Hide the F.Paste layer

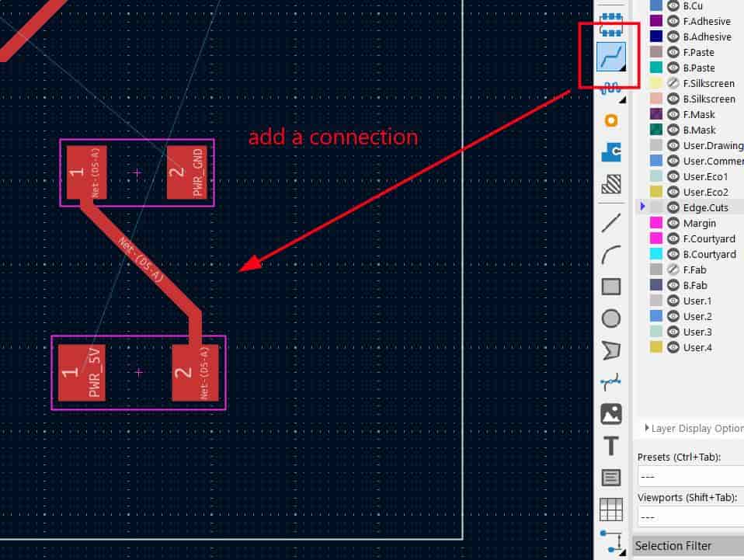[673, 52]
